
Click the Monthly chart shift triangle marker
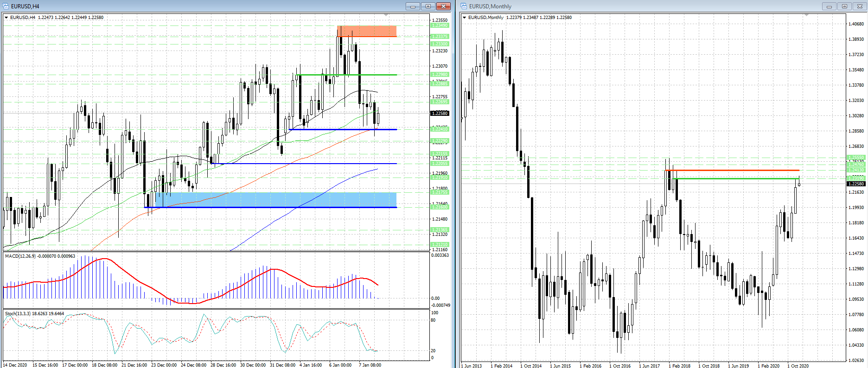click(806, 15)
